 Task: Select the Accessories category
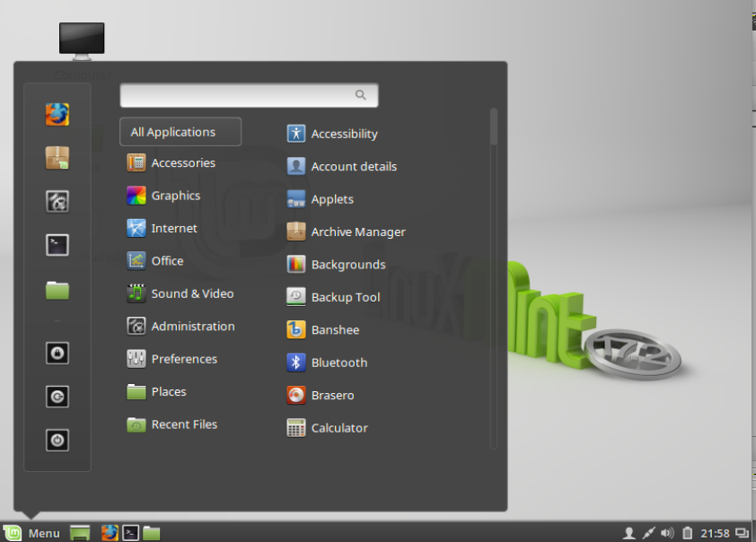[x=171, y=162]
